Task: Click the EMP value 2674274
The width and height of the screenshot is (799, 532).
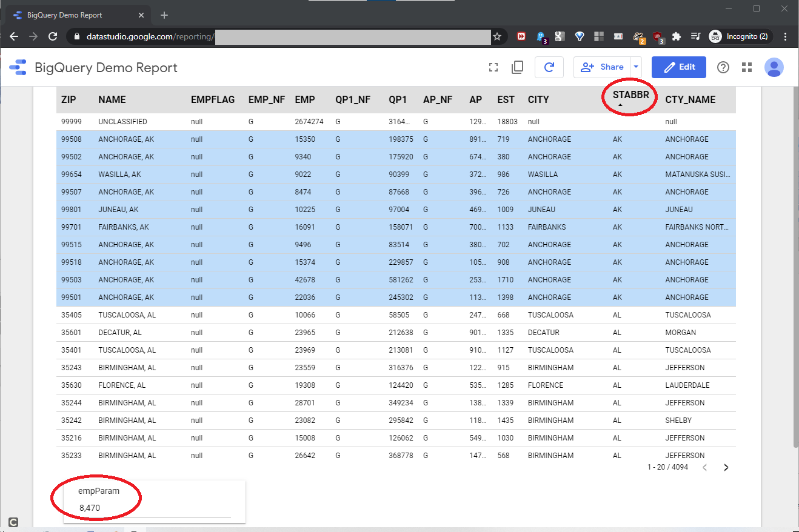Action: tap(309, 122)
